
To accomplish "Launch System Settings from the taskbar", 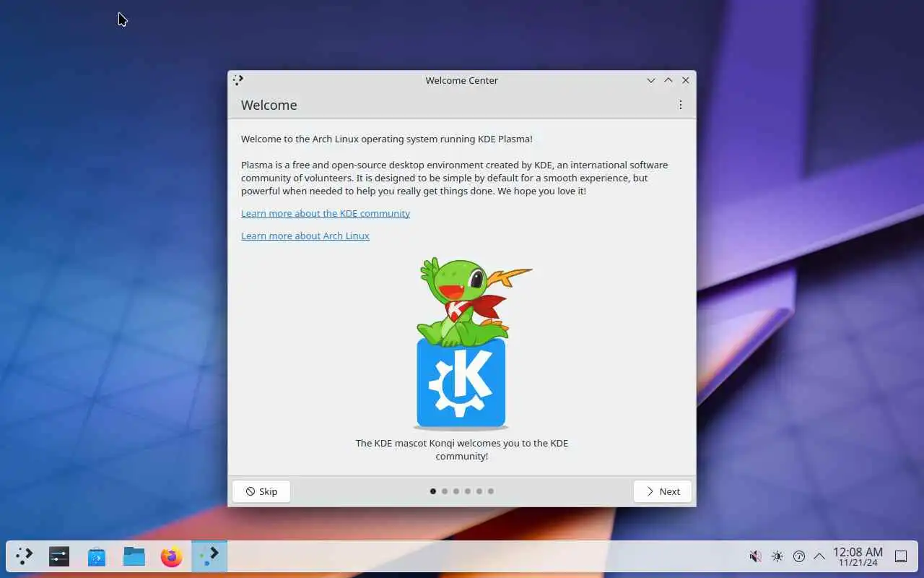I will 59,556.
